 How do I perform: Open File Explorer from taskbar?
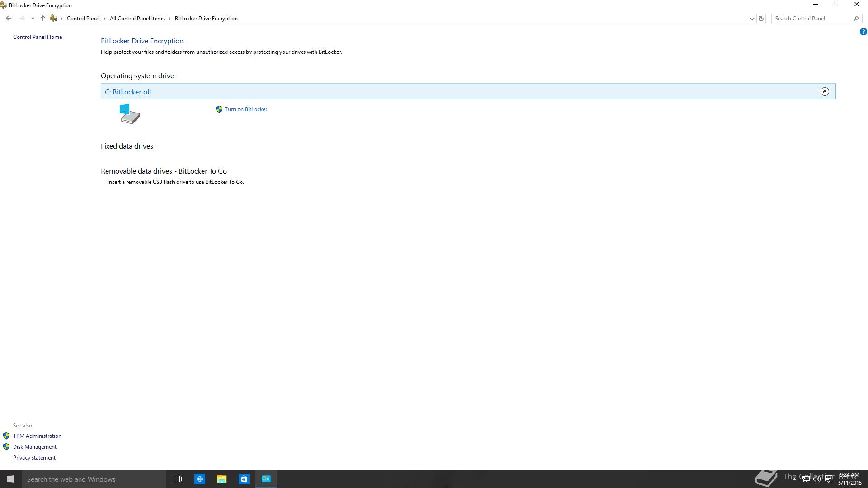(x=222, y=479)
